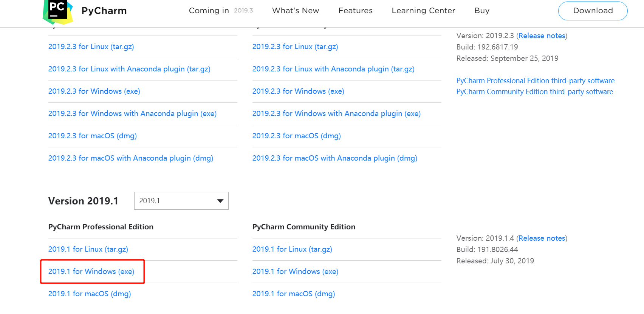Download Community 2019.2.3 for macOS (dmg)
Screen dimensions: 644x314
click(x=297, y=136)
